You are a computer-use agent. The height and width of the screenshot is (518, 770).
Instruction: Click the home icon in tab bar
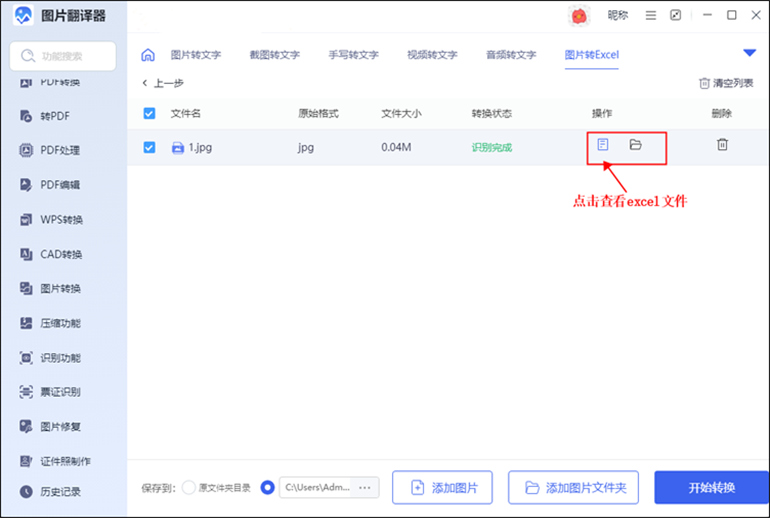point(148,55)
